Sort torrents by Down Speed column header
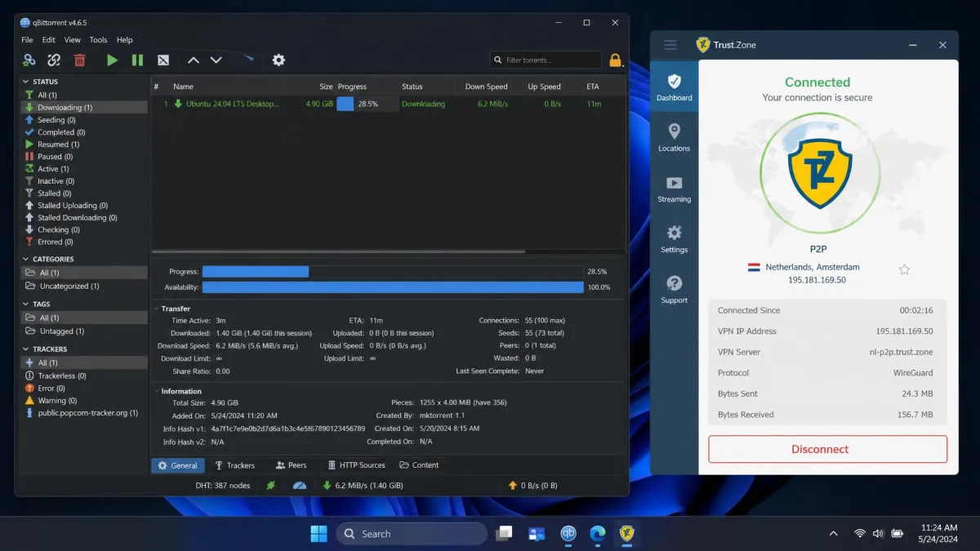 [486, 87]
